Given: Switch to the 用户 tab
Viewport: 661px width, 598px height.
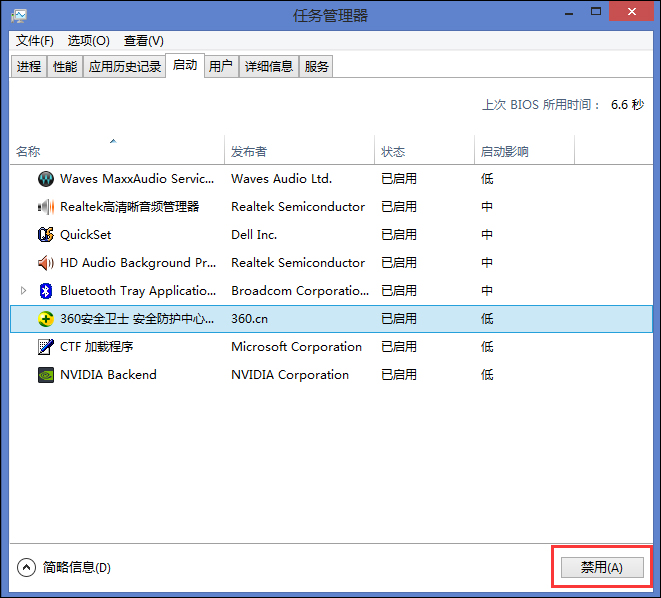Looking at the screenshot, I should (x=220, y=67).
